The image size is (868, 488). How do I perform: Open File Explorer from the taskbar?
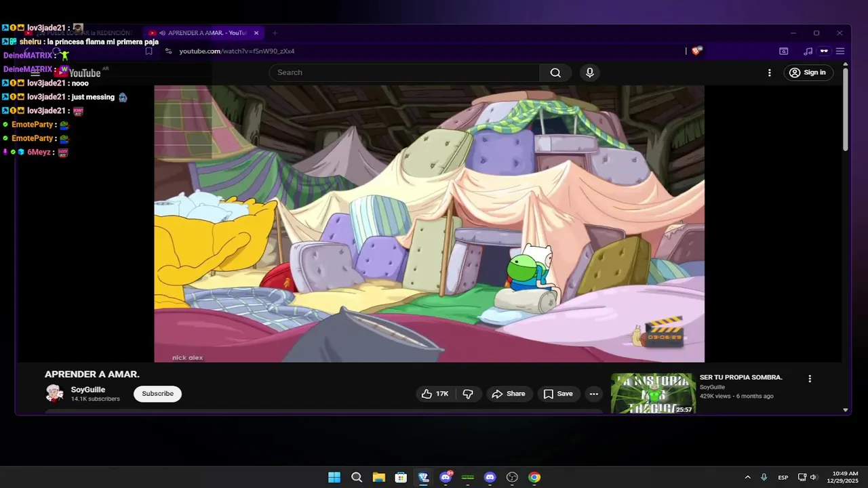click(378, 477)
